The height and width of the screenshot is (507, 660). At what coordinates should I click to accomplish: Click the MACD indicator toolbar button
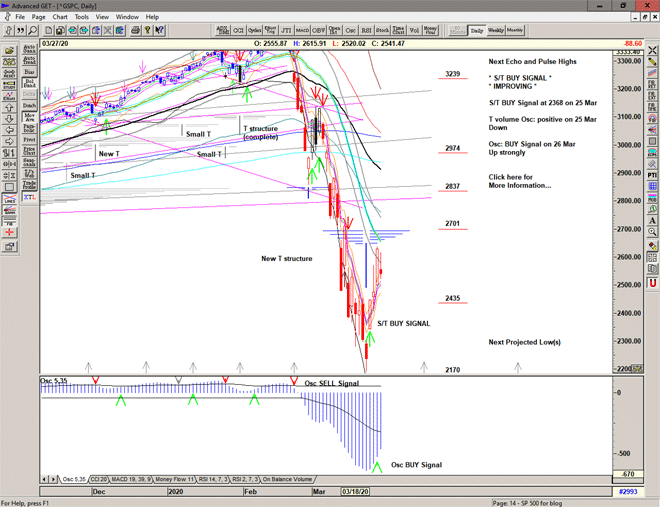302,30
